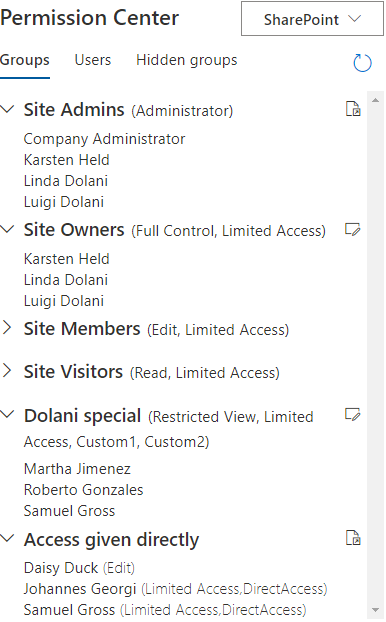
Task: Collapse the Site Owners group
Action: tap(7, 229)
